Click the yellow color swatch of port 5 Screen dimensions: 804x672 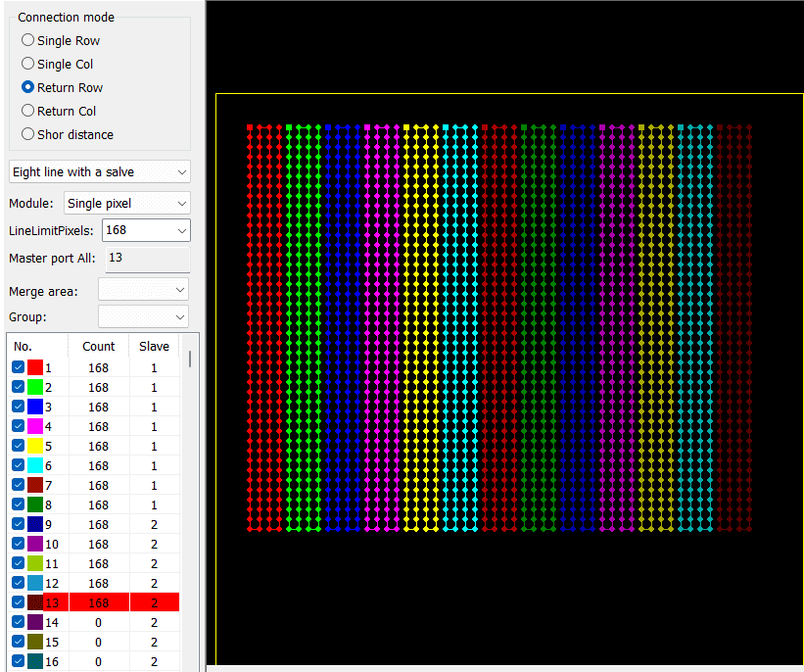pos(34,446)
